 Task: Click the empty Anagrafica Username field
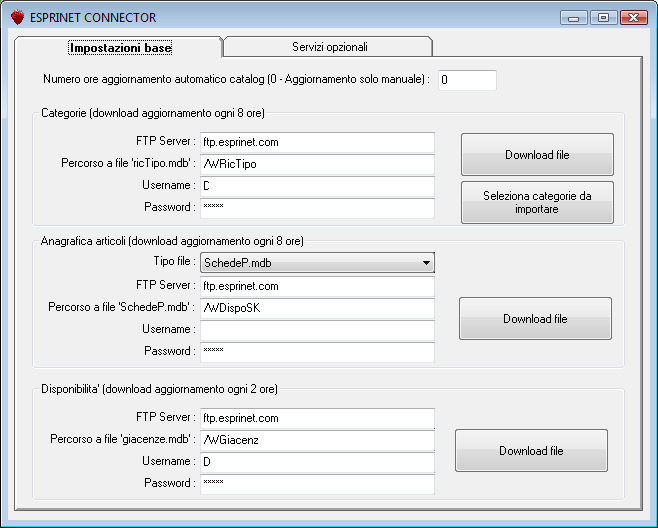point(317,330)
